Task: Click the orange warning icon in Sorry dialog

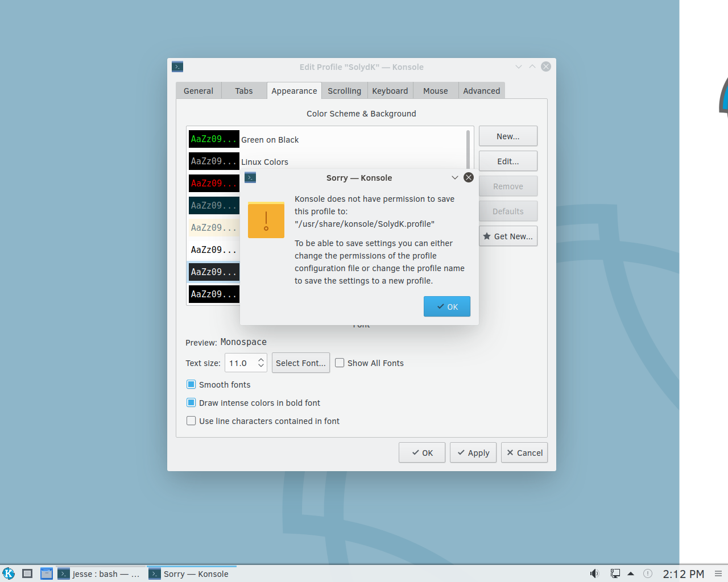Action: (x=266, y=220)
